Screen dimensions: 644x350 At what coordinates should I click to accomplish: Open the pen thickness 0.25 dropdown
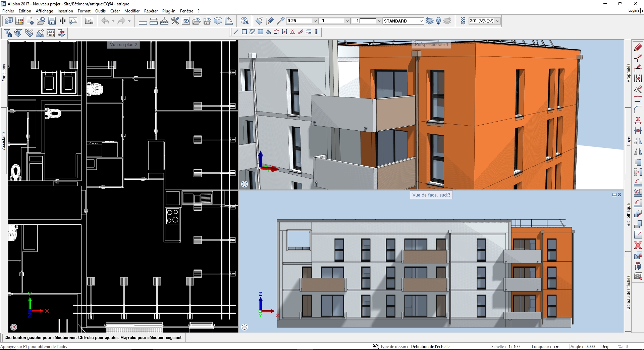[315, 21]
